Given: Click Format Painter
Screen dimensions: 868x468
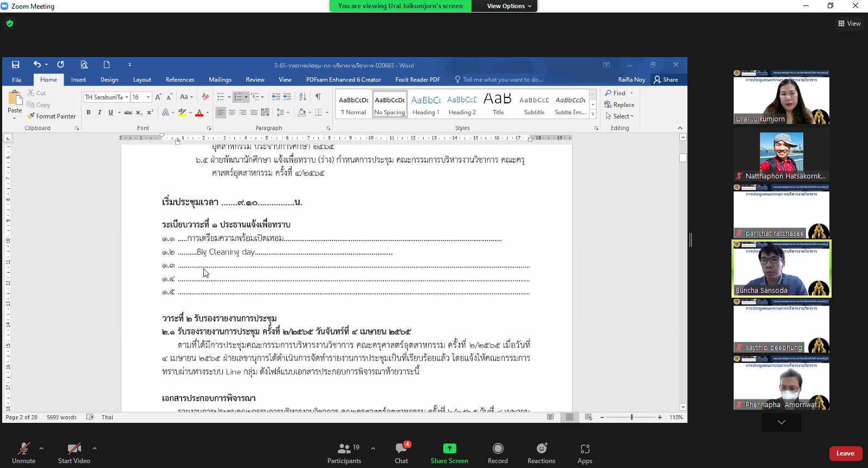Looking at the screenshot, I should click(x=52, y=116).
